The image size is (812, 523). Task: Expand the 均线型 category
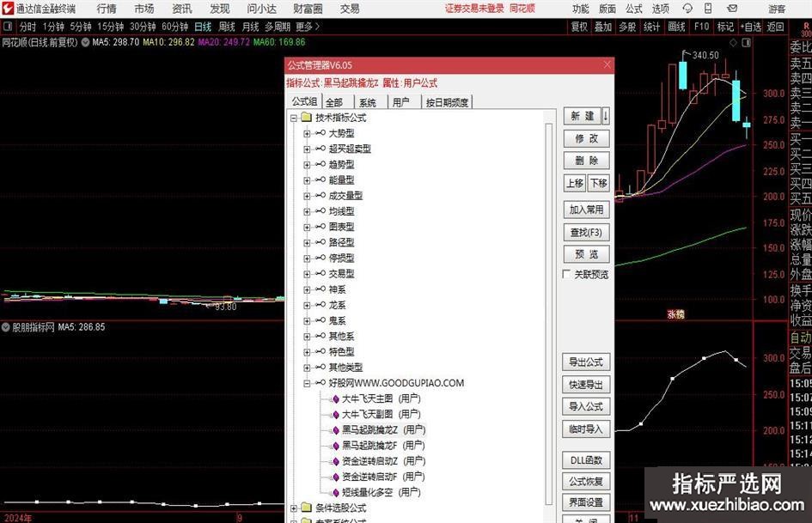307,211
